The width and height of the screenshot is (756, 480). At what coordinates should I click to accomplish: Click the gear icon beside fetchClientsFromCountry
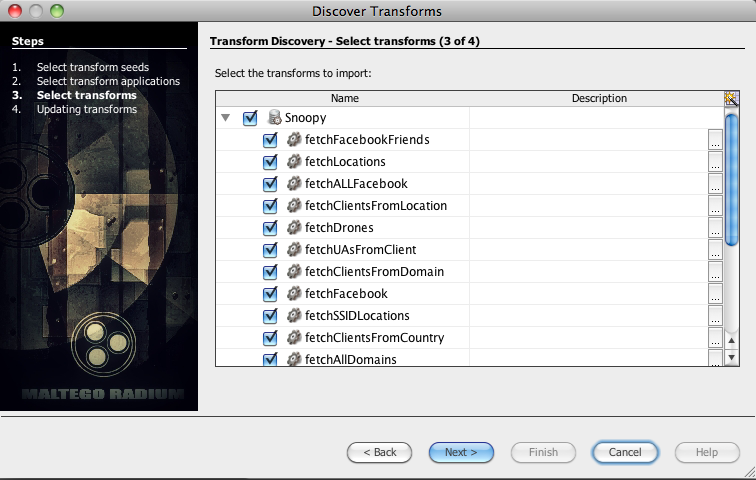click(x=294, y=338)
